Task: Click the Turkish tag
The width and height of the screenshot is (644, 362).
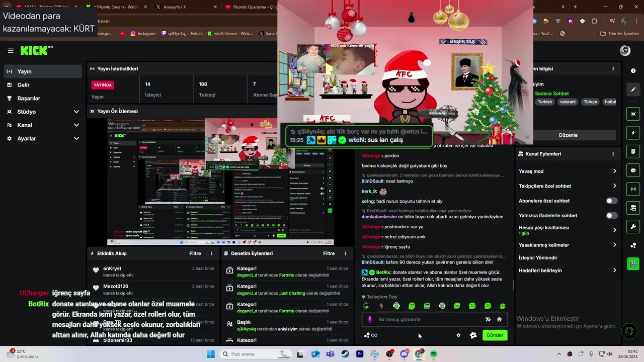Action: pyautogui.click(x=544, y=102)
